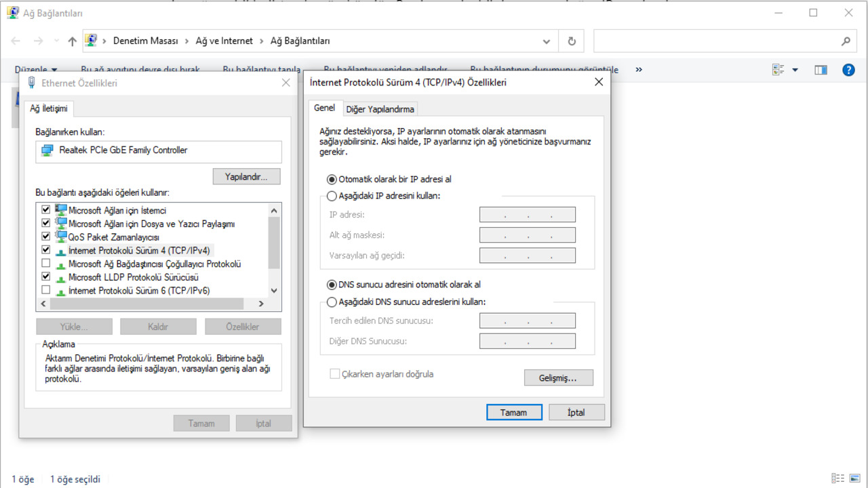
Task: Switch to Diğer Yapılandırma tab
Action: 380,109
